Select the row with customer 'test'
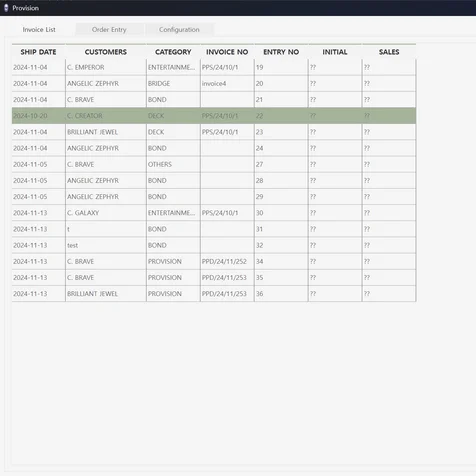 (x=214, y=245)
